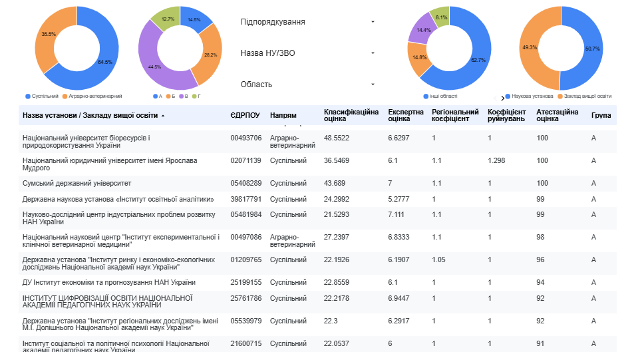Click the ЄДРПОУ column header
644x352 pixels.
click(x=245, y=115)
